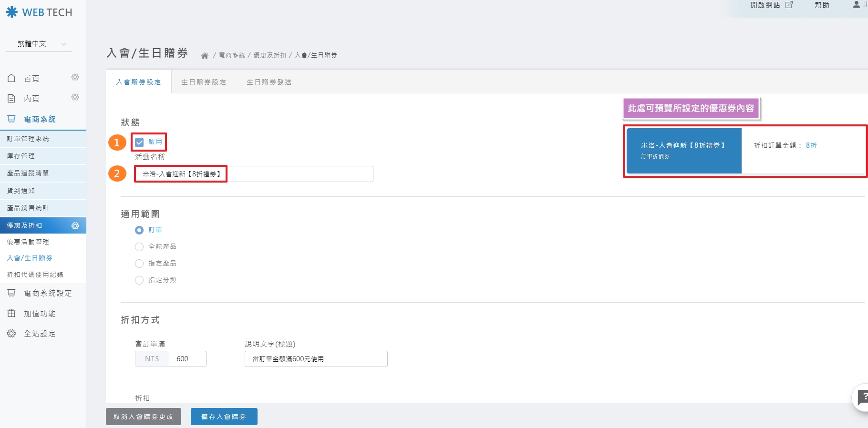Open 訂單管理系統 in the sidebar
The image size is (868, 428).
pos(28,139)
